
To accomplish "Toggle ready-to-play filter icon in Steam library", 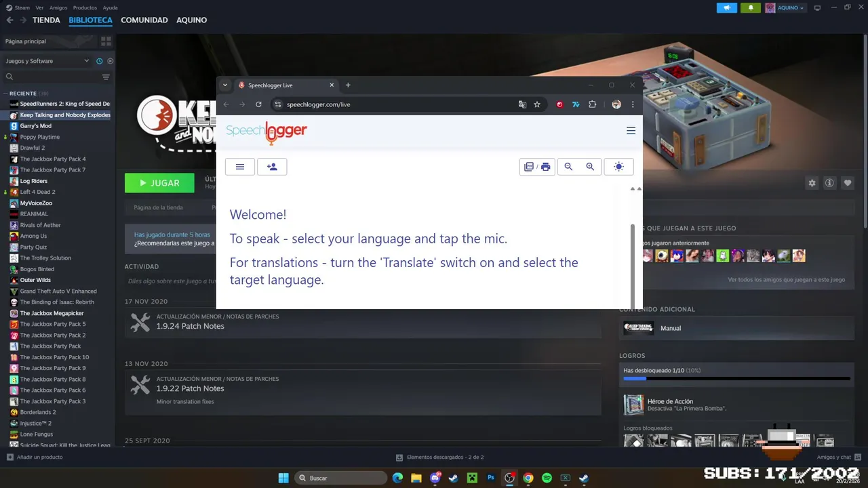I will (x=111, y=61).
